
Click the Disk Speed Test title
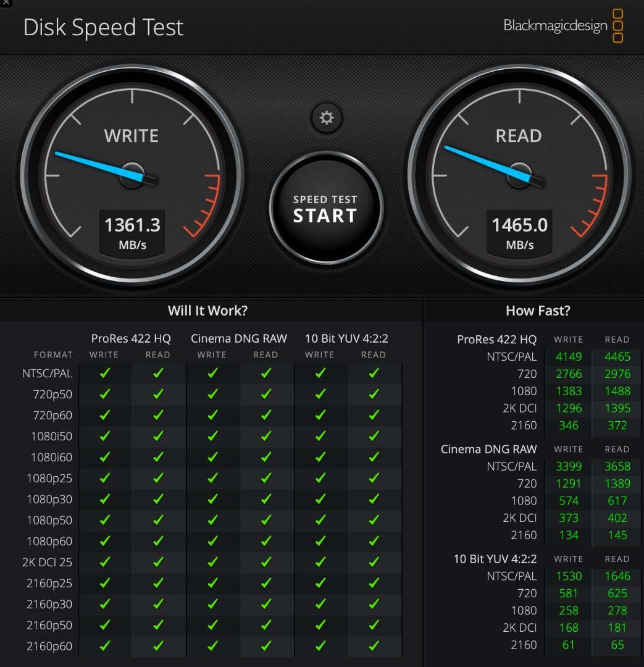(x=103, y=28)
